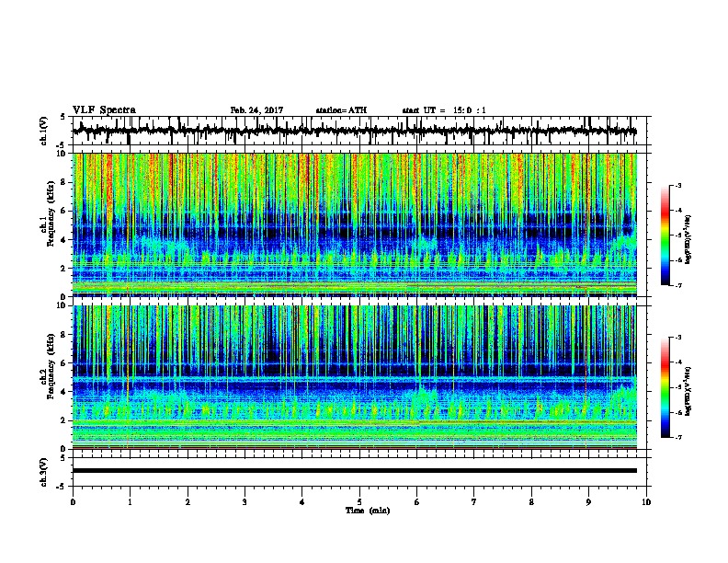This screenshot has height=563, width=728.
Task: Click the "-3" label on the ch.1 color scale
Action: [x=677, y=185]
